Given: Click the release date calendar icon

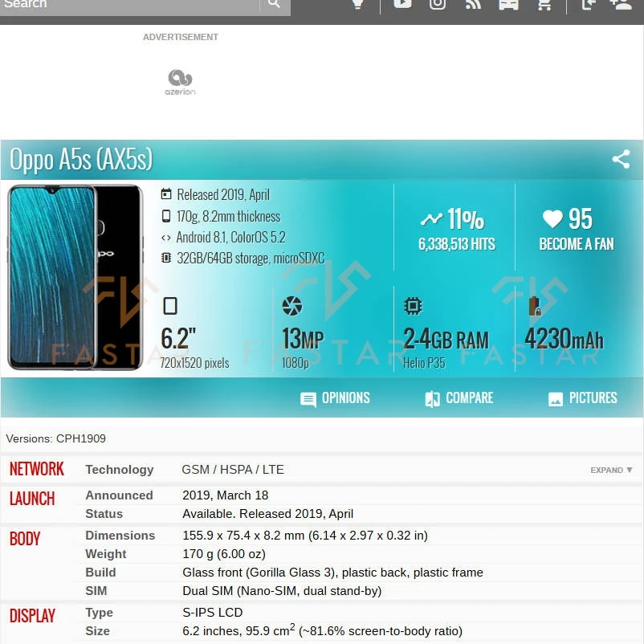Looking at the screenshot, I should click(166, 194).
